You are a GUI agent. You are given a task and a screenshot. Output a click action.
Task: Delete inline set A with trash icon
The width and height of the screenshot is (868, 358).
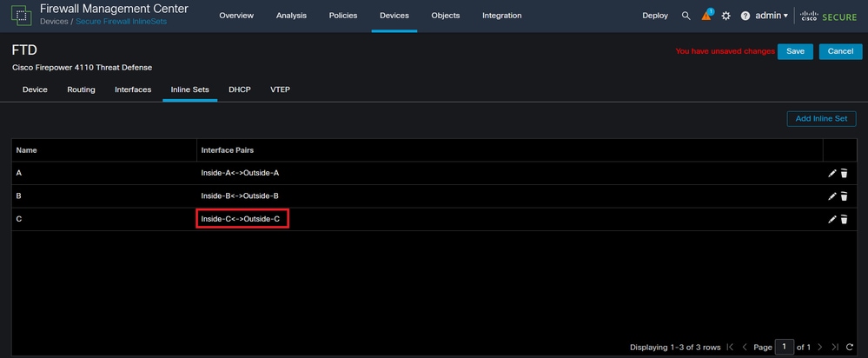tap(844, 173)
